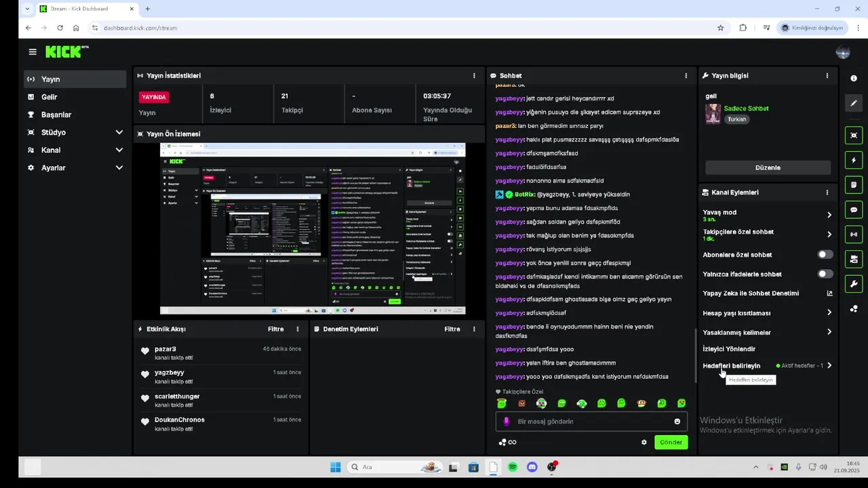Toggle the broadcast signal panel icon in right sidebar
This screenshot has width=868, height=488.
point(854,235)
